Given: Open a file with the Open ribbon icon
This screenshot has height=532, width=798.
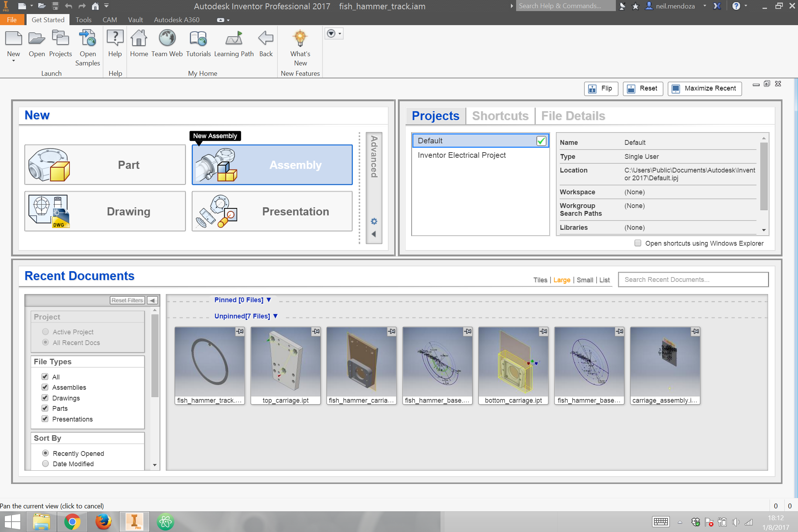Looking at the screenshot, I should tap(37, 39).
